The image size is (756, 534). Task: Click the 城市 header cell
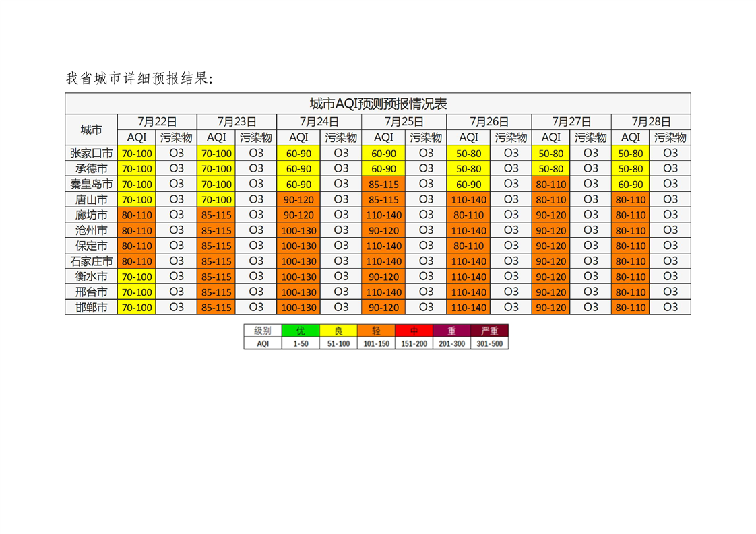(x=91, y=130)
